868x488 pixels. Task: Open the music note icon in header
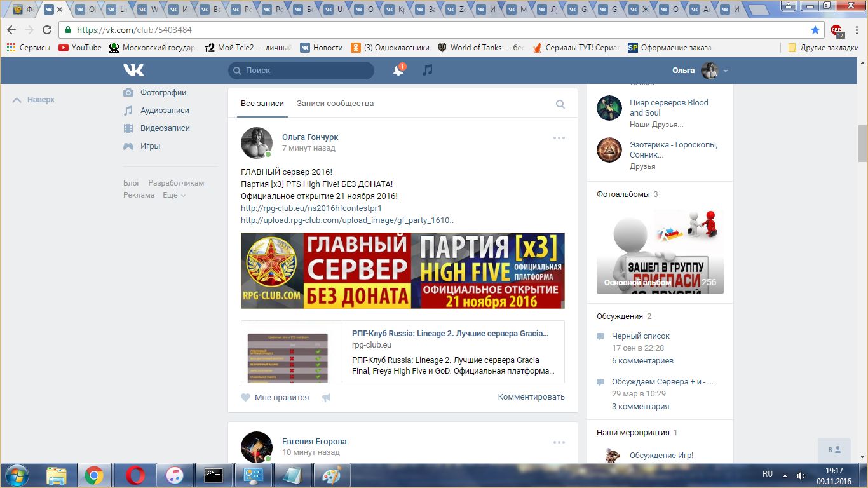[x=428, y=70]
